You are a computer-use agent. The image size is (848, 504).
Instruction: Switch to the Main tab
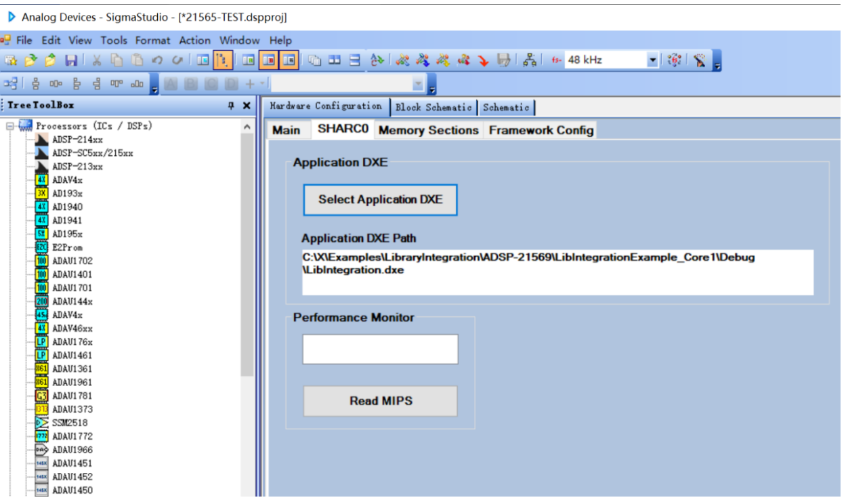[x=286, y=130]
